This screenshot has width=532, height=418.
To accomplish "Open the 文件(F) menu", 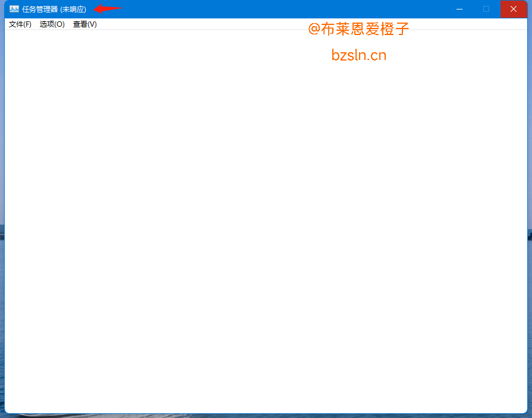I will (x=20, y=24).
